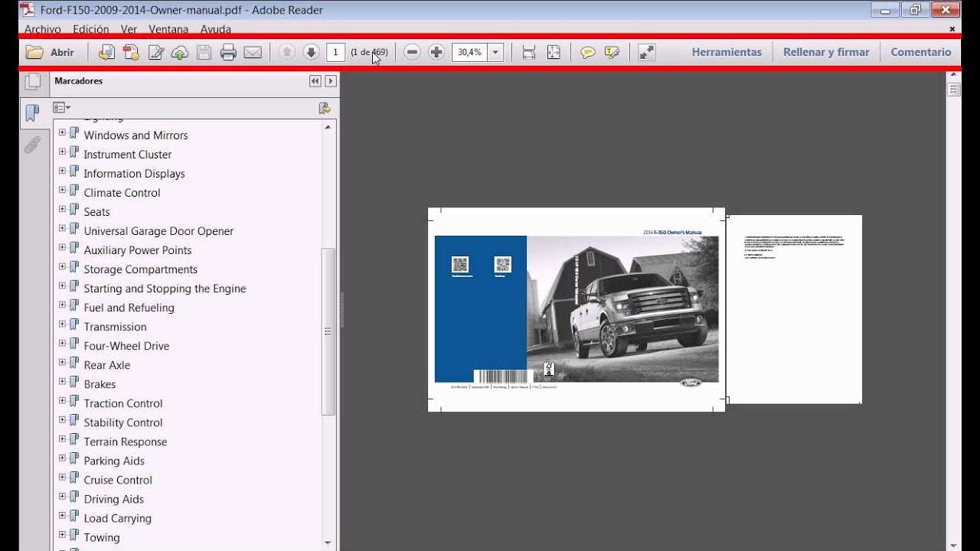The width and height of the screenshot is (980, 551).
Task: Open the Ver menu
Action: click(x=129, y=29)
